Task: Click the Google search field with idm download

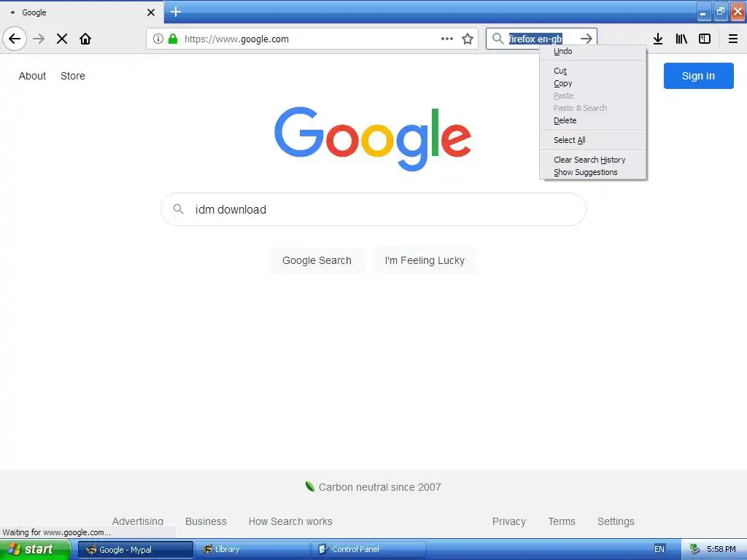Action: [373, 209]
